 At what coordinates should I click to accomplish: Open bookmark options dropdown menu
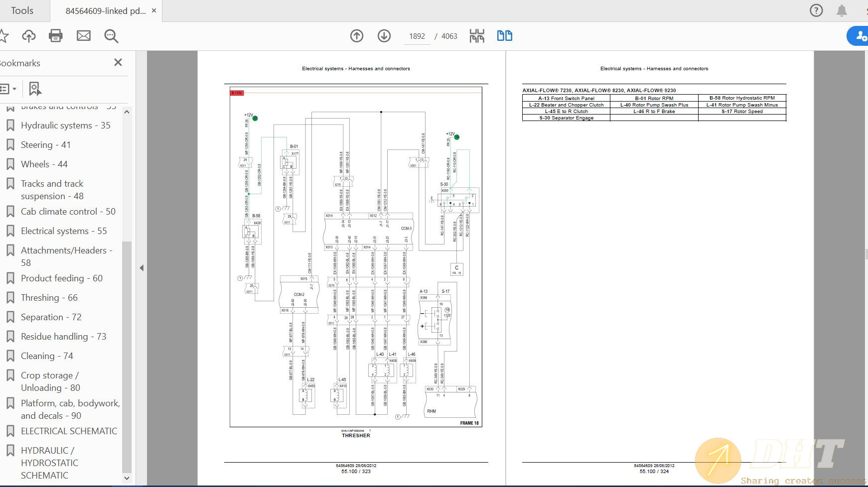(x=8, y=89)
